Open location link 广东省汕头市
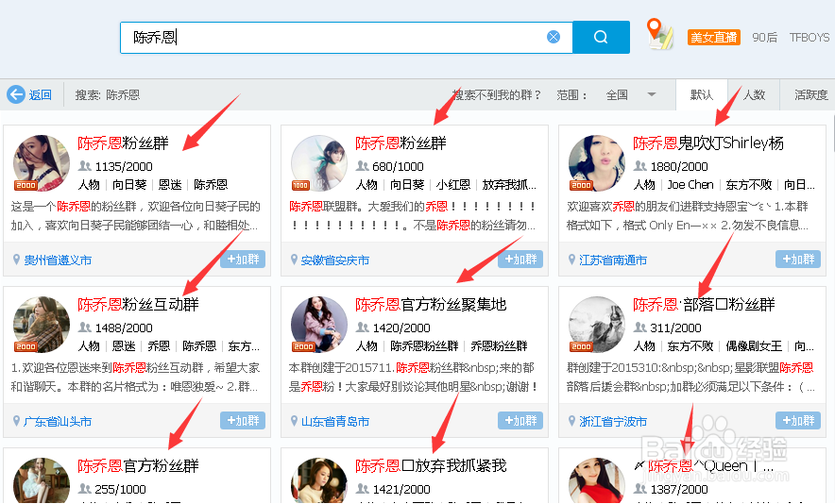 click(58, 422)
